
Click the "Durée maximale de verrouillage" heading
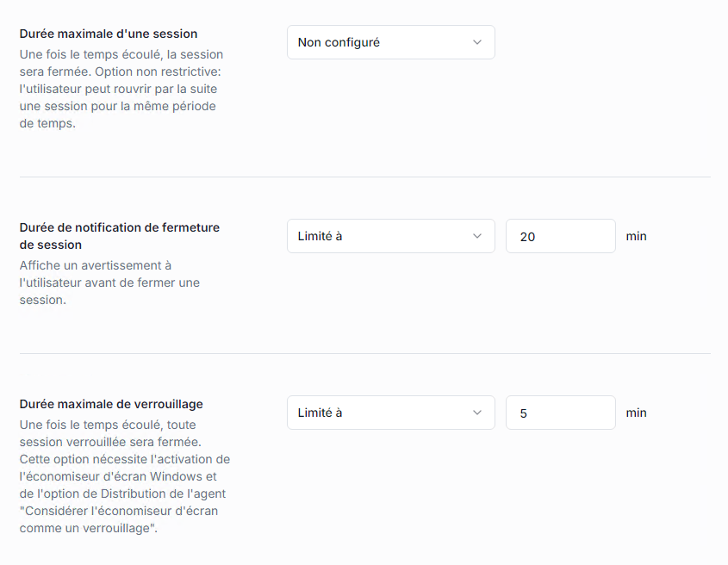111,404
